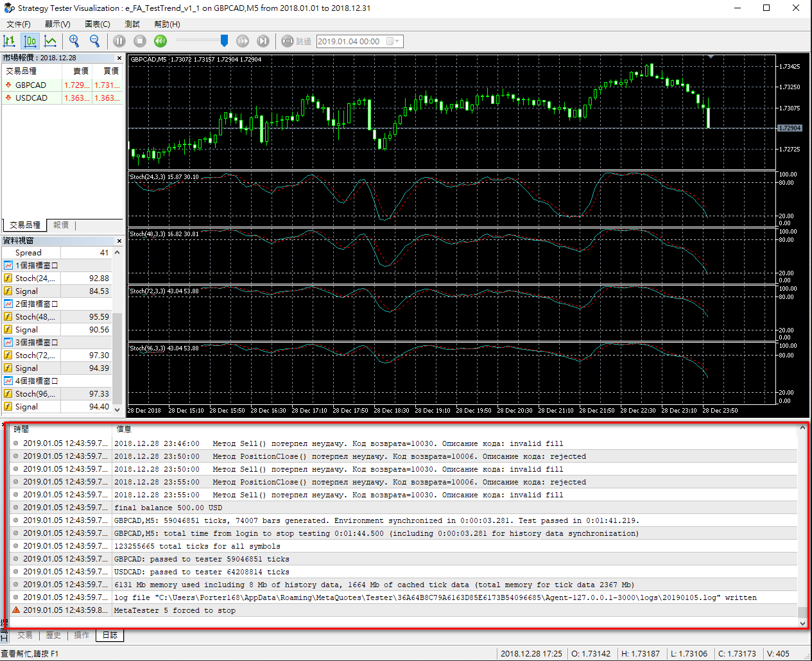Open the 文件(F) menu
The image size is (812, 661).
pyautogui.click(x=19, y=24)
